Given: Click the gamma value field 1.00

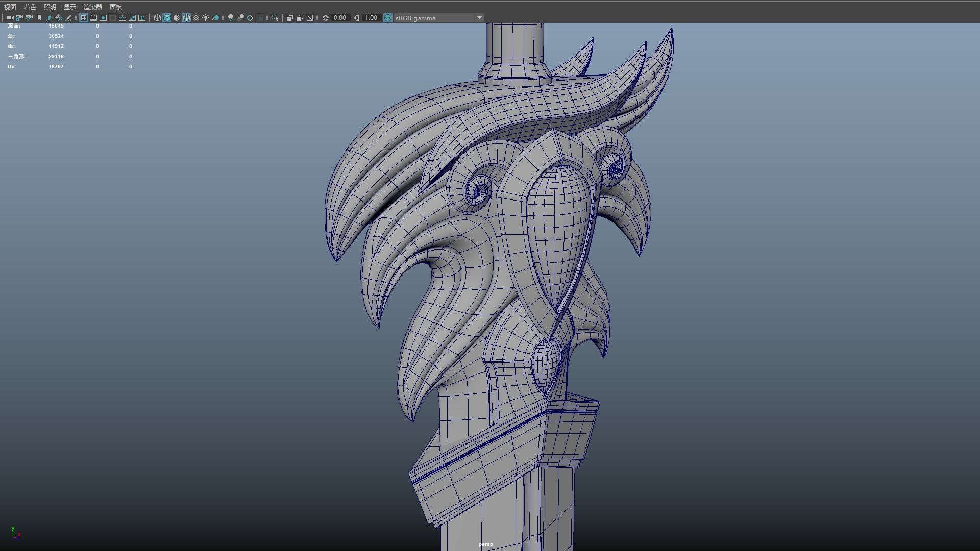Looking at the screenshot, I should point(371,18).
